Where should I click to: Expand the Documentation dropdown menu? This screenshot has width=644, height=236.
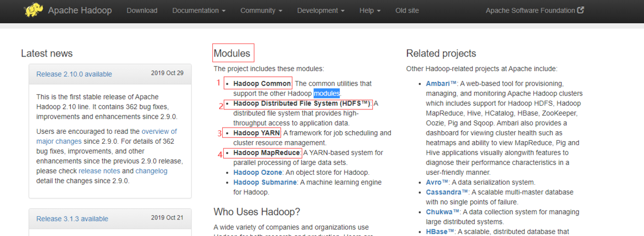(199, 10)
